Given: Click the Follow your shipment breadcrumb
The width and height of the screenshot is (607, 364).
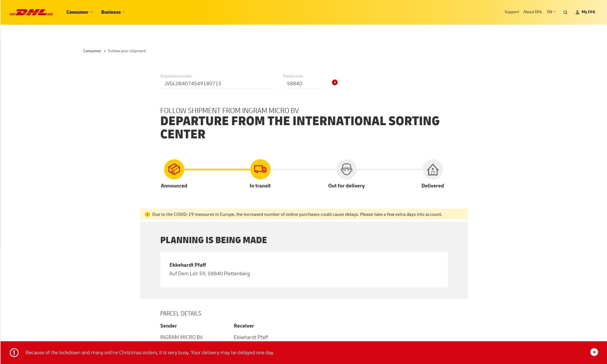Looking at the screenshot, I should [x=127, y=51].
